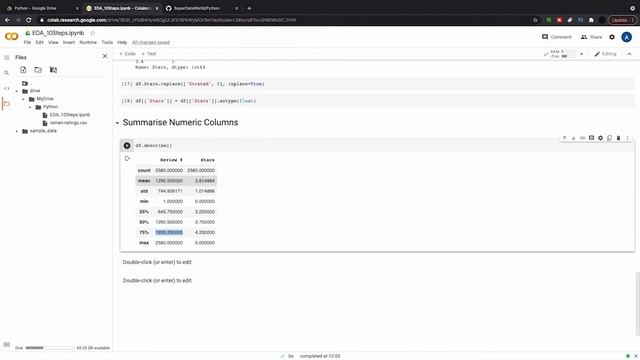The image size is (640, 360).
Task: Click the Chrome Update button
Action: tap(622, 20)
